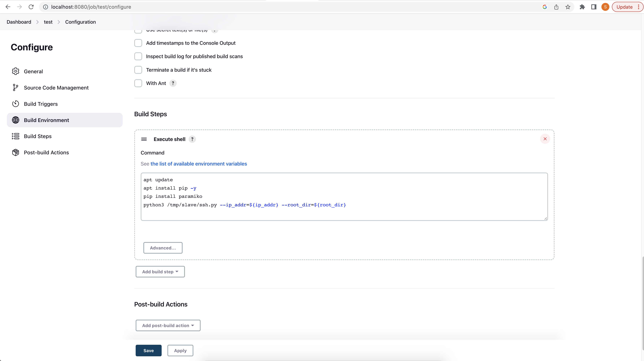Enable Terminate a build if it's stuck
This screenshot has height=361, width=644.
[x=138, y=70]
